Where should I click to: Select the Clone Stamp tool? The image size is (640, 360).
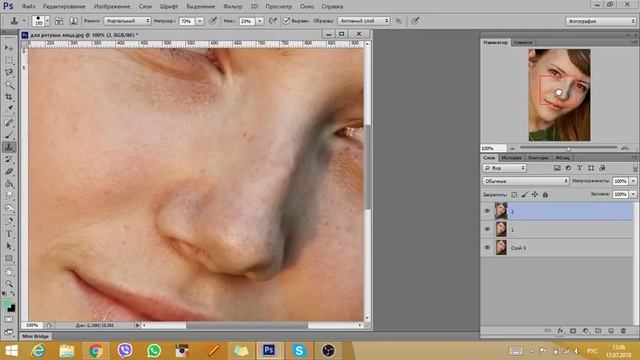(9, 147)
